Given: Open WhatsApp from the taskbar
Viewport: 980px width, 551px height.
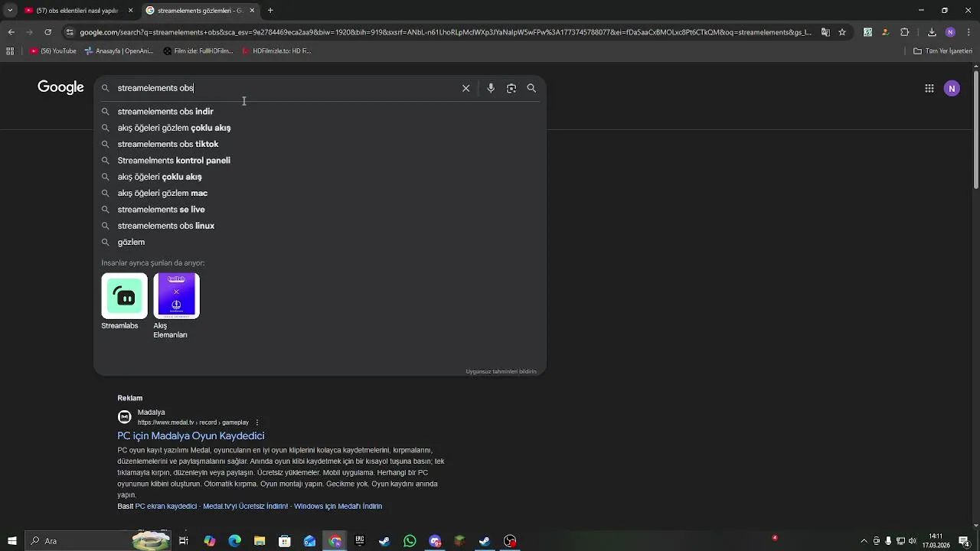Looking at the screenshot, I should [x=410, y=541].
